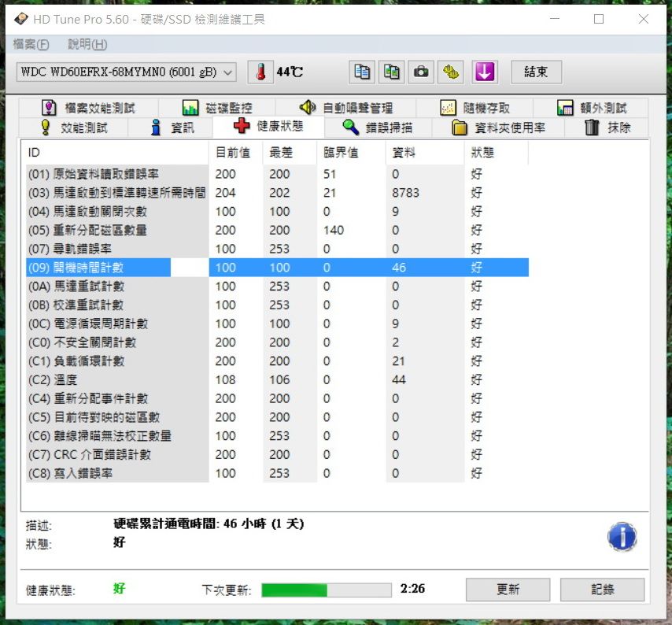This screenshot has width=672, height=625.
Task: Open the 檔案(F) menu
Action: coord(31,44)
